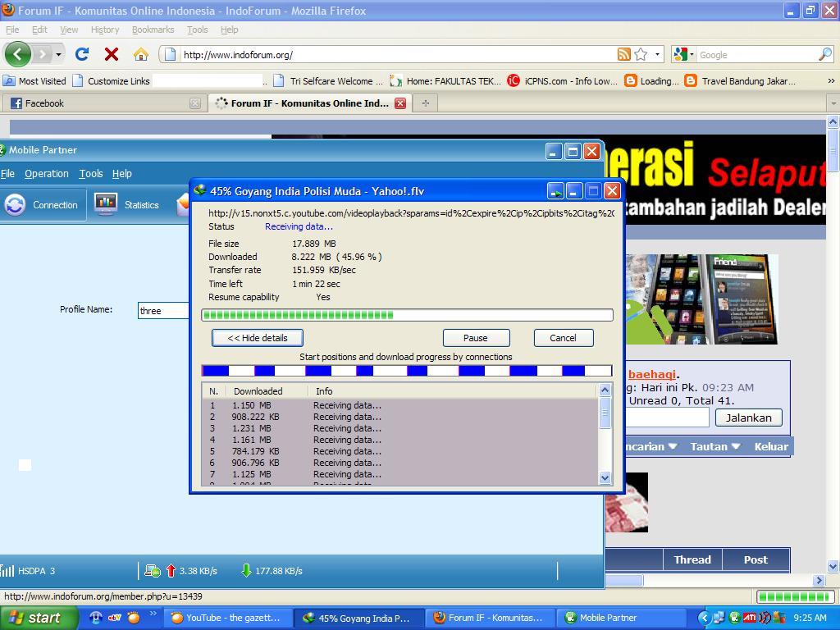Close the Forum IF tab with red X

[400, 103]
